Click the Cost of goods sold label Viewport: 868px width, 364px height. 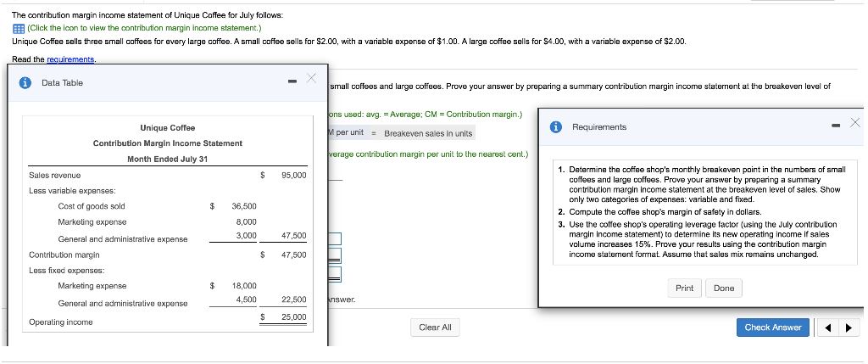92,207
